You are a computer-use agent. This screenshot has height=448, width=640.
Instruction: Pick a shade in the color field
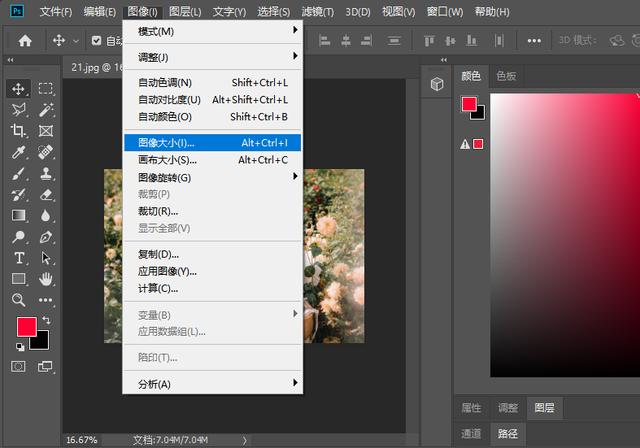(565, 235)
